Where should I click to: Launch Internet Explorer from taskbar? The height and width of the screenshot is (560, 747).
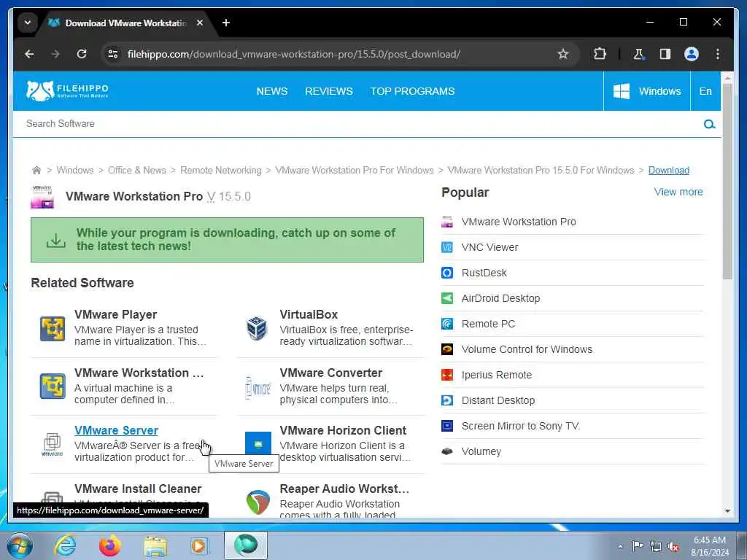[x=65, y=545]
